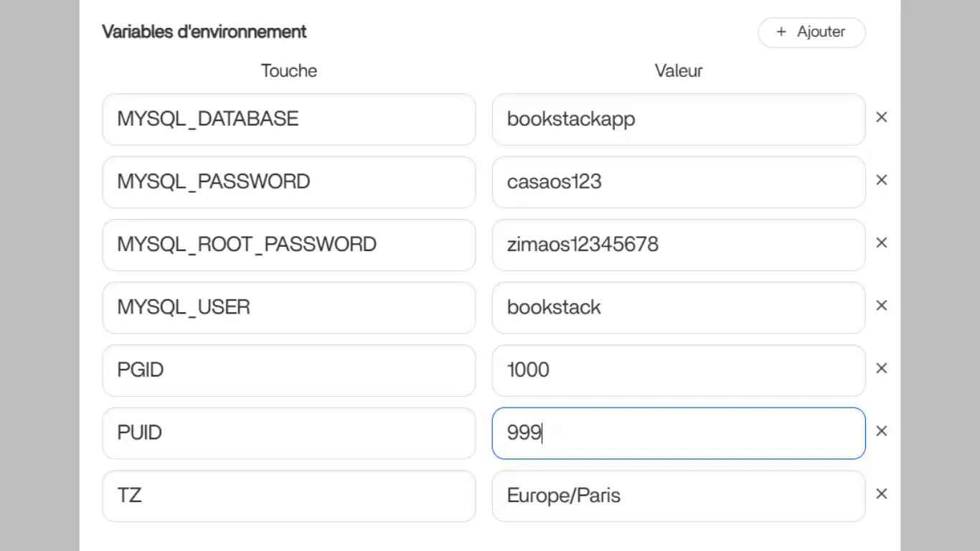Select the casaos123 password value field

(x=678, y=182)
